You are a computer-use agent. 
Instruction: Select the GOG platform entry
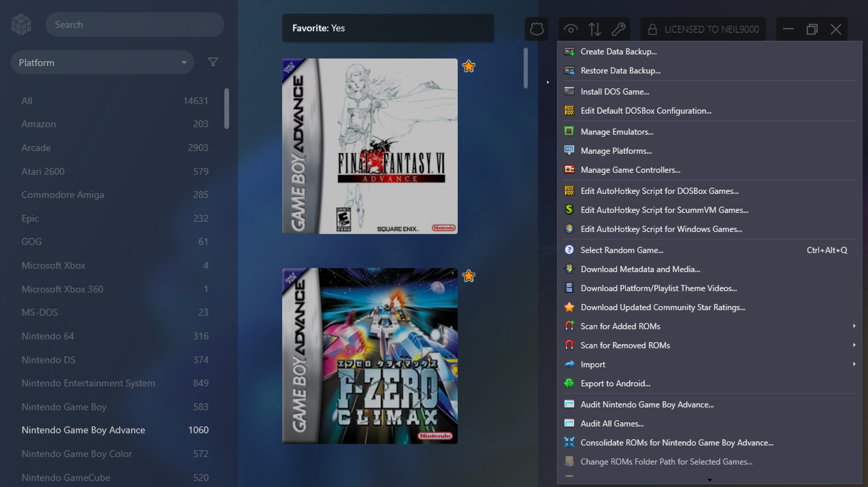coord(115,241)
